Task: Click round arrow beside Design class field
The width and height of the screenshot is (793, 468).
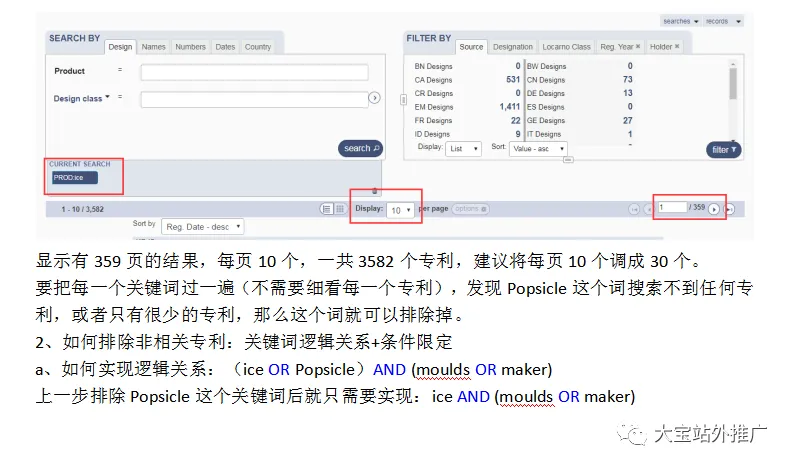Action: (374, 98)
